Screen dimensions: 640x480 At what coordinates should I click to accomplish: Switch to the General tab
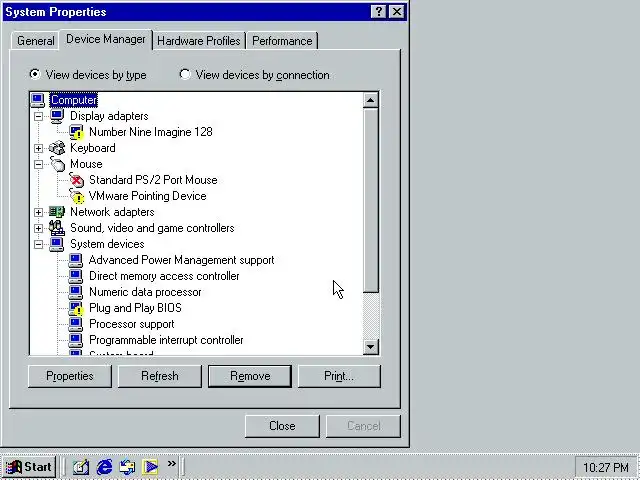point(36,41)
